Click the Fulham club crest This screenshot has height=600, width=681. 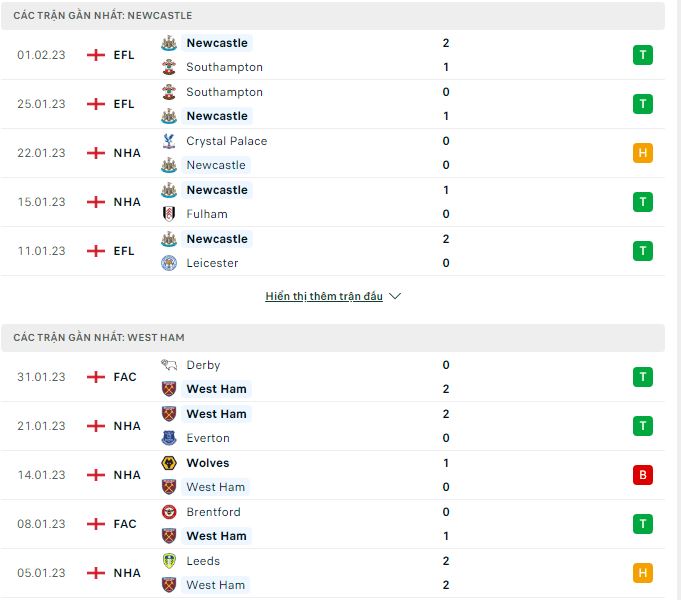tap(169, 214)
